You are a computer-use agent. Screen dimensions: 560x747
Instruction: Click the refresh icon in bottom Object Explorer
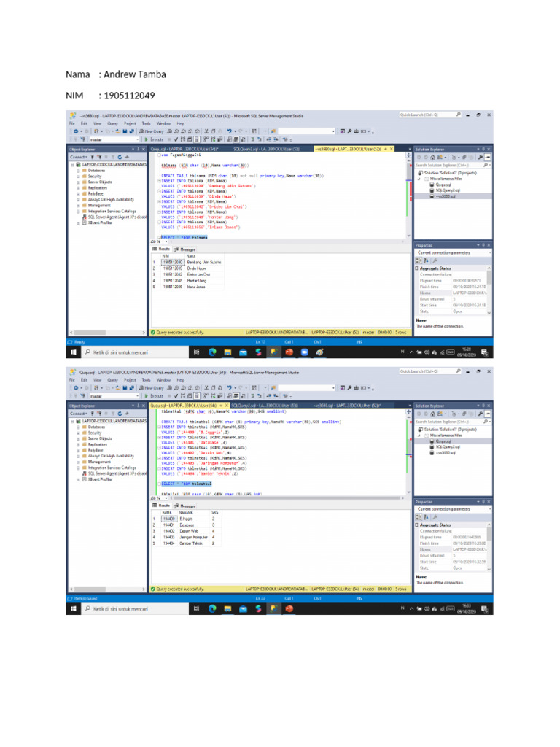(x=120, y=414)
